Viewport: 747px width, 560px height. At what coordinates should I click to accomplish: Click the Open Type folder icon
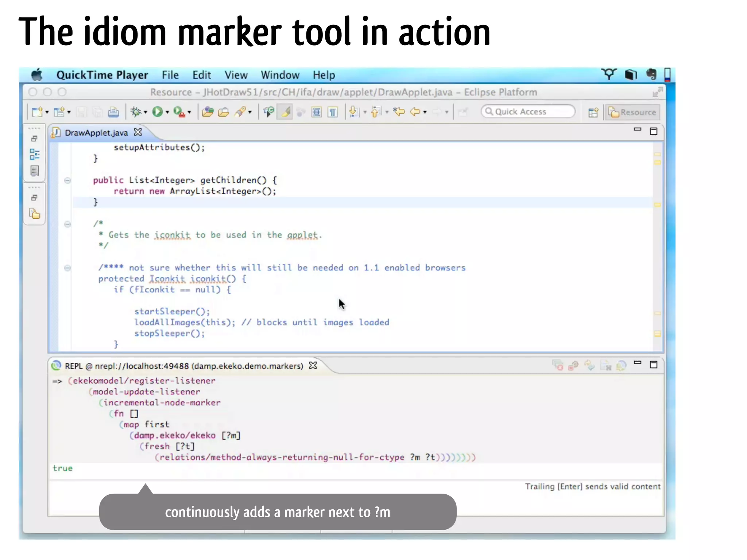208,112
